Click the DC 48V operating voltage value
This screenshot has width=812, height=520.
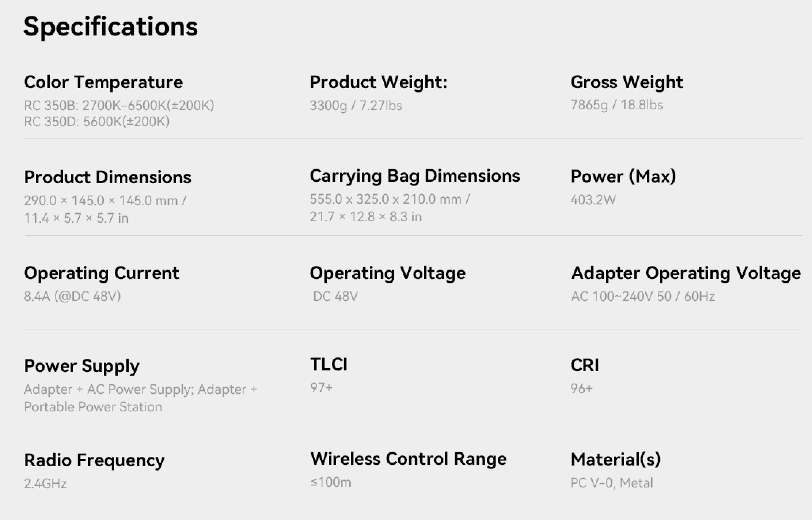[x=335, y=296]
